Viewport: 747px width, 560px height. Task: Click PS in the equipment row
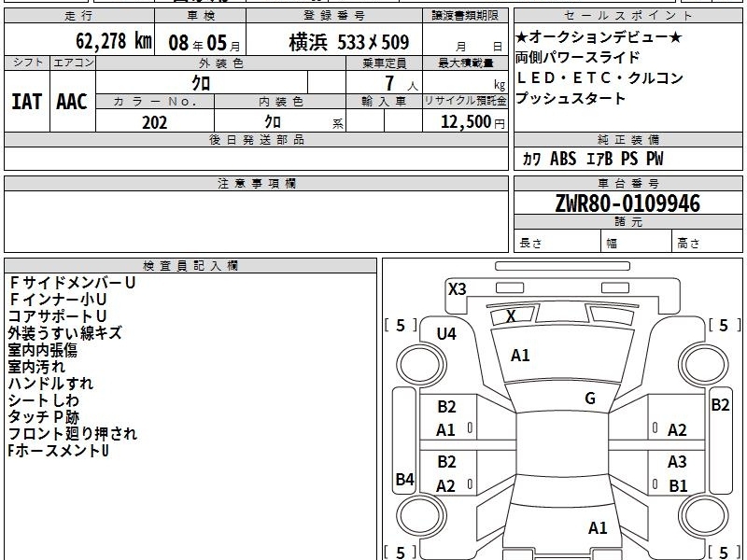click(629, 159)
